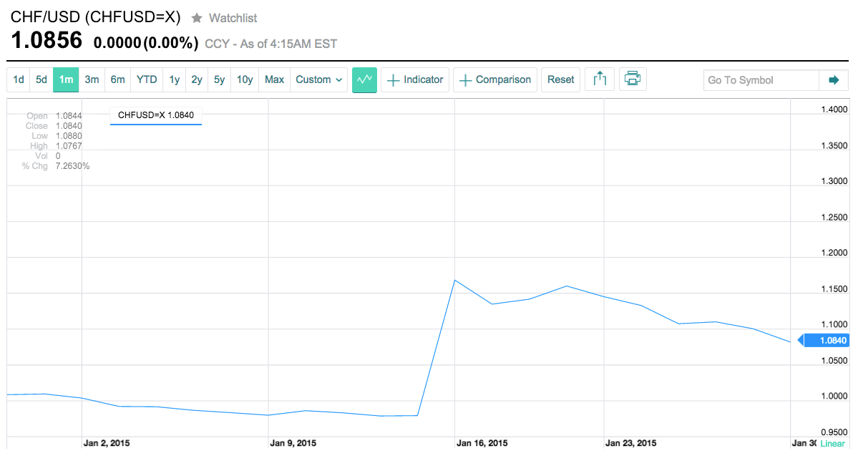
Task: Switch to 10y time range
Action: click(245, 79)
